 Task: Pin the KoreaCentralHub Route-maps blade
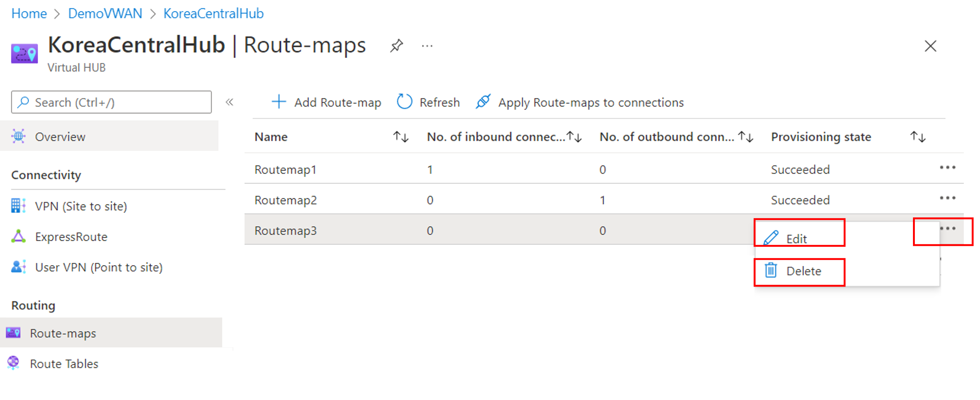(396, 46)
